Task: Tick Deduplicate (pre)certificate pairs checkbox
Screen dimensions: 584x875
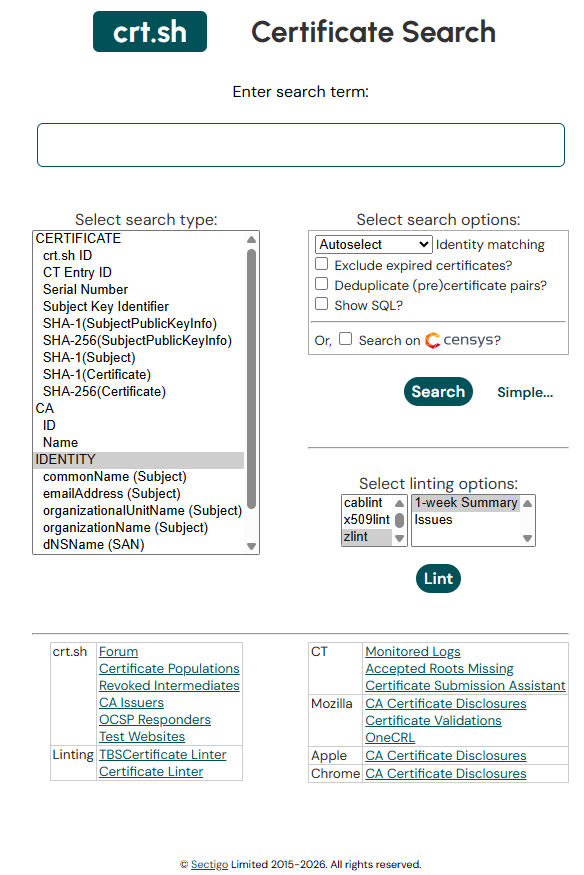Action: pyautogui.click(x=322, y=283)
